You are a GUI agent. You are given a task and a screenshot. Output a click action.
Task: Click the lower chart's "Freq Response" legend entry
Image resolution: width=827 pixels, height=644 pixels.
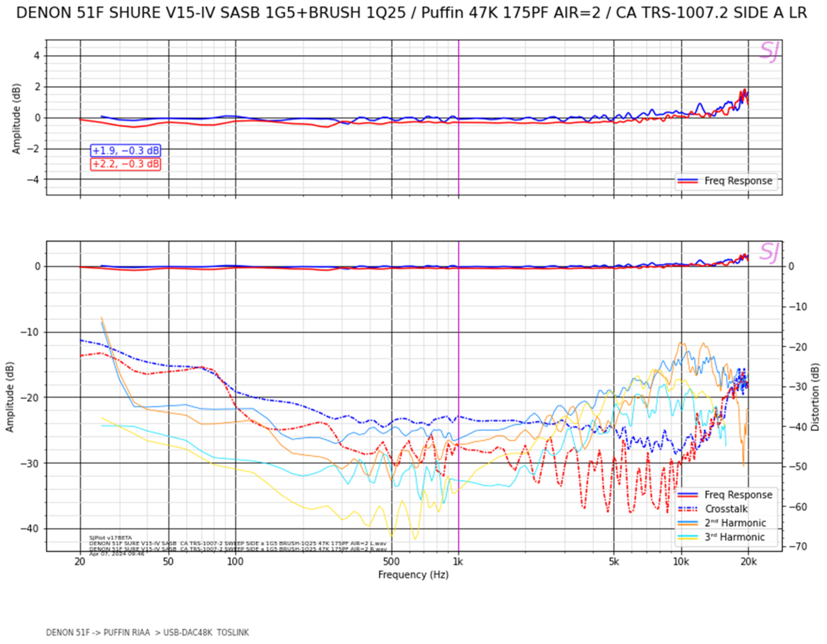[726, 495]
